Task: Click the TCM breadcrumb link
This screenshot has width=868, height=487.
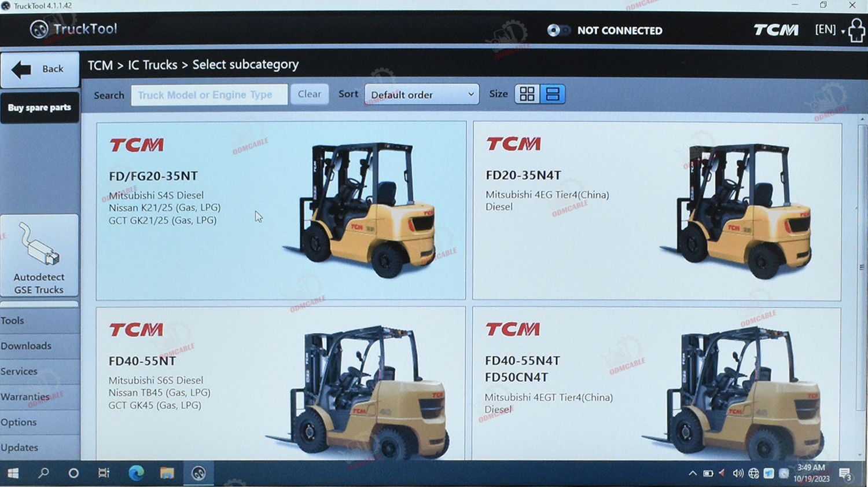Action: (x=100, y=65)
